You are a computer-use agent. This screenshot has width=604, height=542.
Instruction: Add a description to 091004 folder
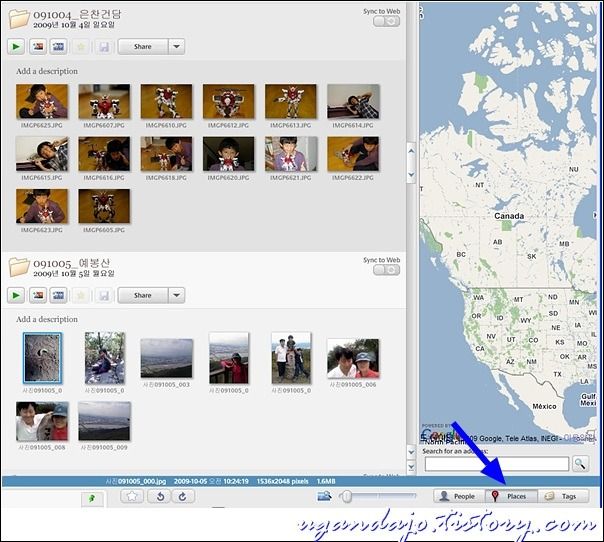tap(47, 71)
